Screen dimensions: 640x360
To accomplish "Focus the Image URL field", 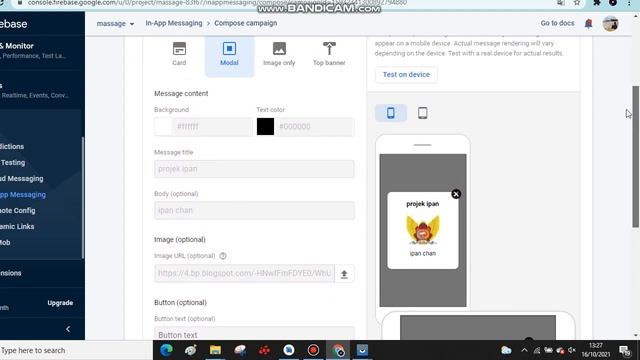I will [244, 273].
